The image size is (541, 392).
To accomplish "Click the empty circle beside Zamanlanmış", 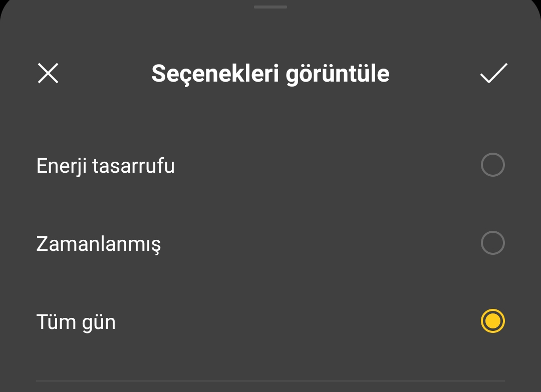I will click(492, 243).
